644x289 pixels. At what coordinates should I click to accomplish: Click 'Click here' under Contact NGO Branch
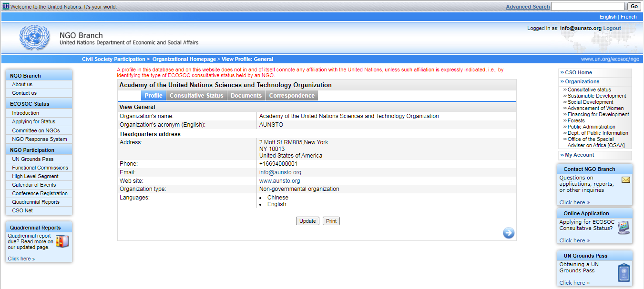point(574,202)
